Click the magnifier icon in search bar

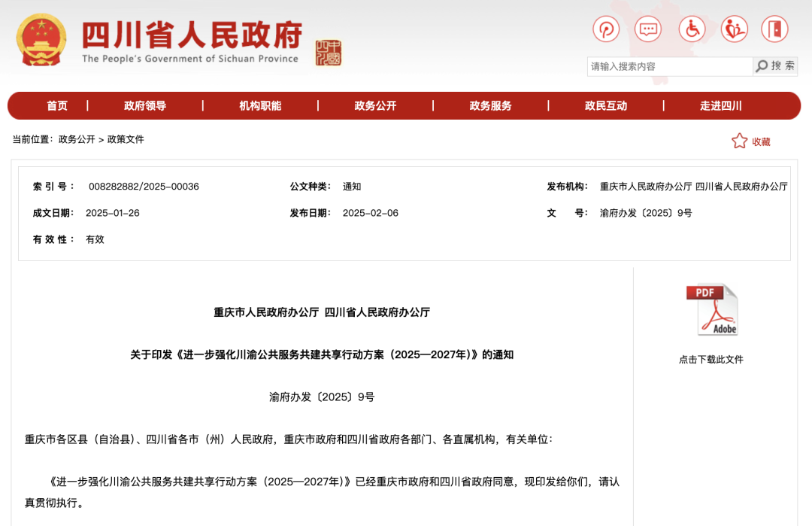(762, 65)
